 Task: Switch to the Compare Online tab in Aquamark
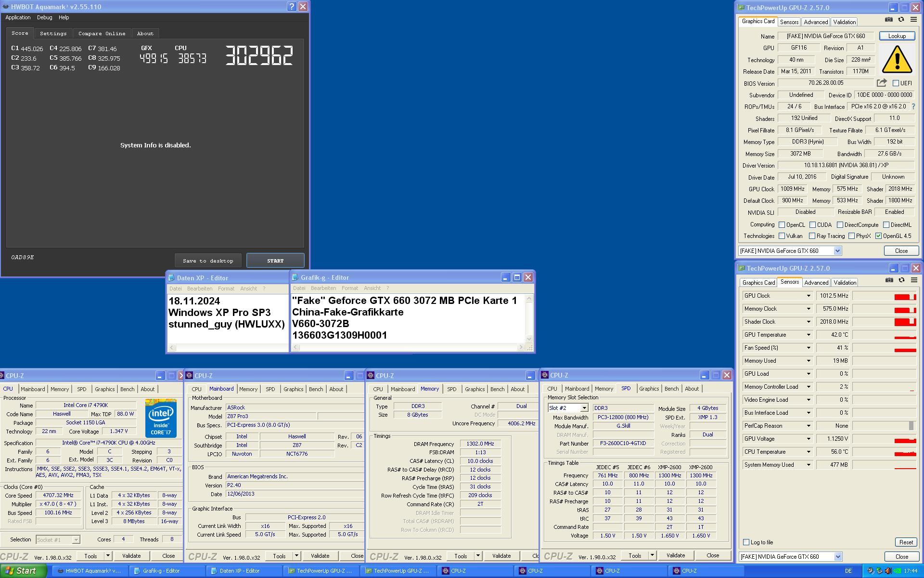pos(102,33)
